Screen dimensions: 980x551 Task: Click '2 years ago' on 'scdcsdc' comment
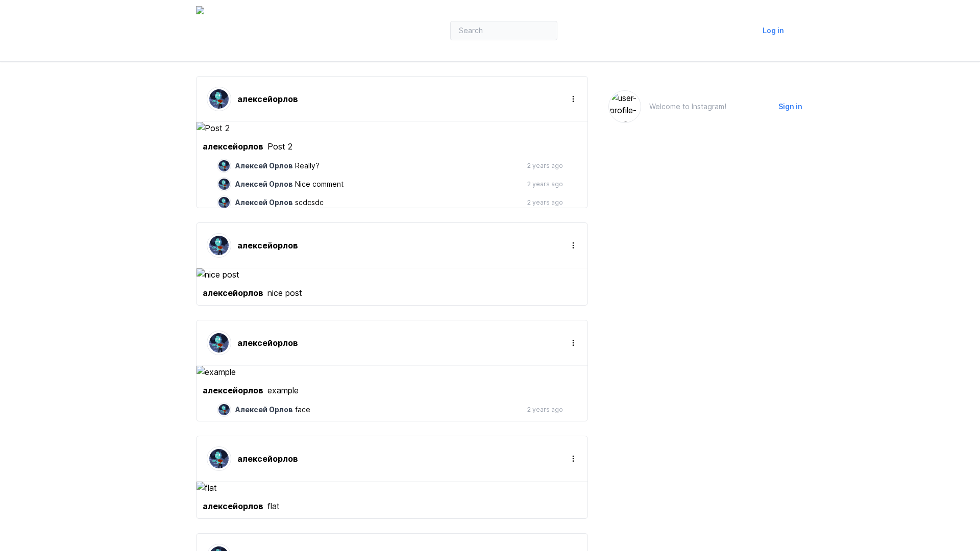(x=545, y=203)
